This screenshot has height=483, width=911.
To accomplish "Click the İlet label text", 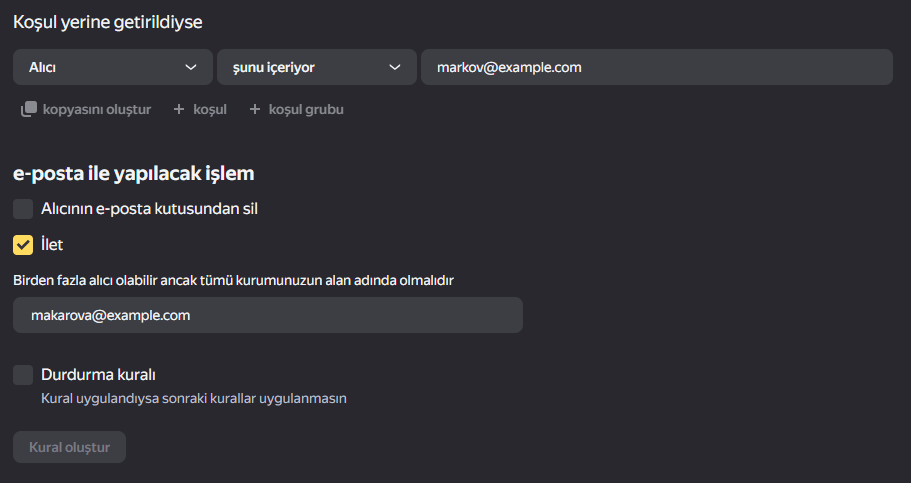I will (x=52, y=245).
